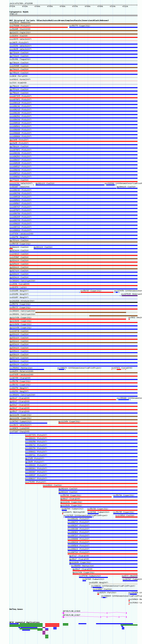The height and width of the screenshot is (644, 142).
Task: Click variant nsv825370 (Park2010)
Action: pyautogui.click(x=107, y=593)
